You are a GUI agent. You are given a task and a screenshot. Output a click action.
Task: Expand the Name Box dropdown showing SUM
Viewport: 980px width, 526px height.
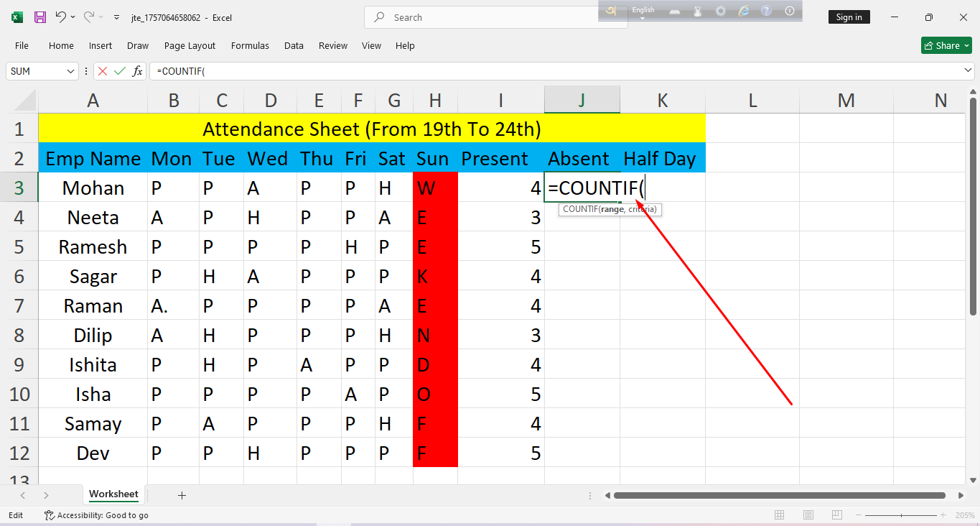pos(70,71)
